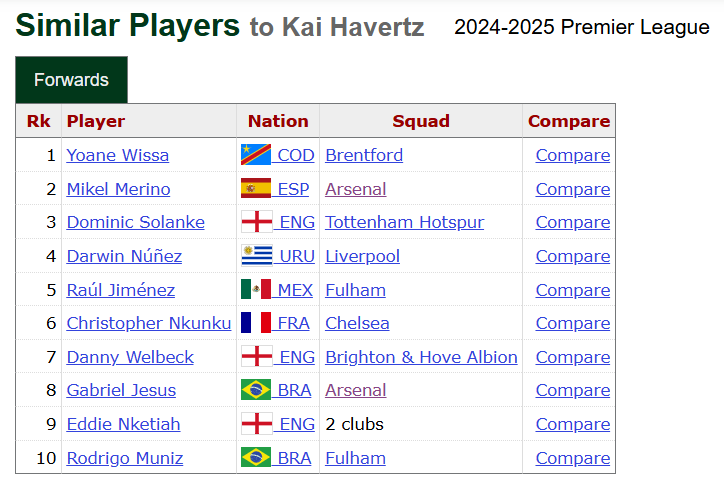Screen dimensions: 724x497
Task: Select the Forwards tab
Action: 72,80
